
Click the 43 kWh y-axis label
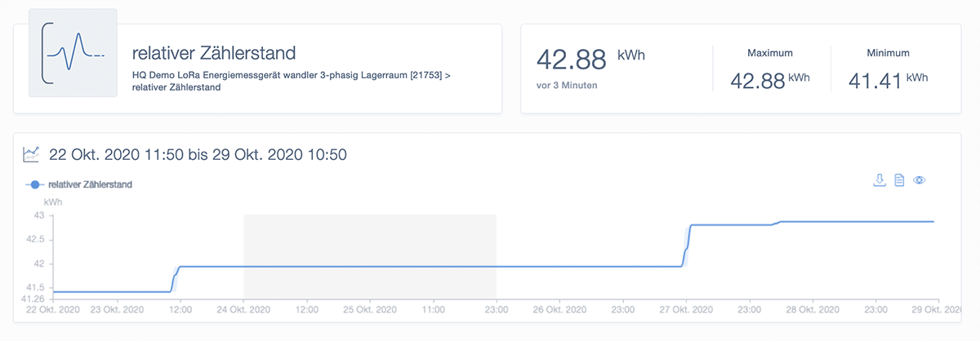(38, 215)
